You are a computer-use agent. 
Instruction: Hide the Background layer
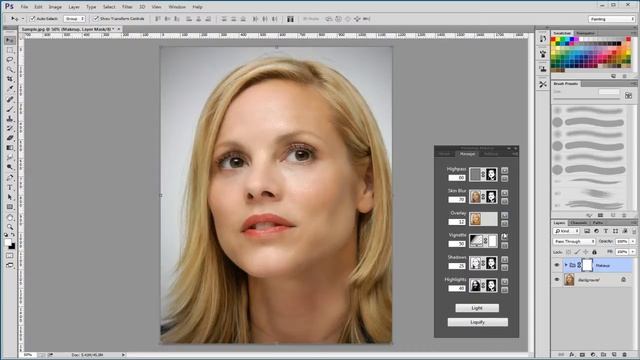[557, 280]
